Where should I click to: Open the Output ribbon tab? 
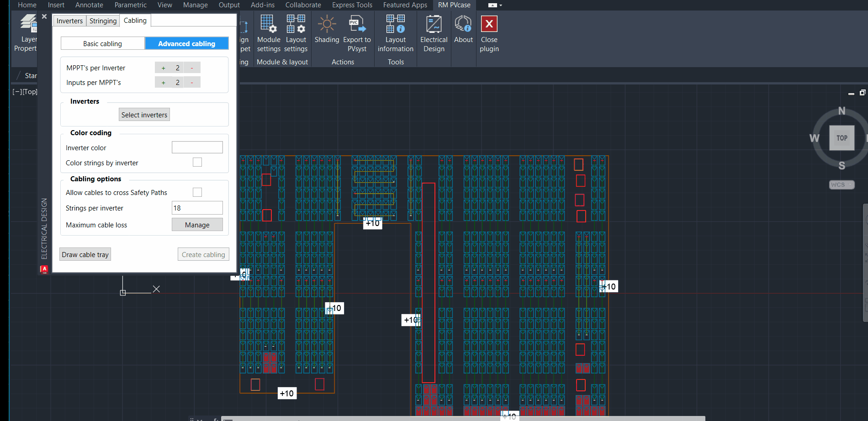tap(229, 5)
